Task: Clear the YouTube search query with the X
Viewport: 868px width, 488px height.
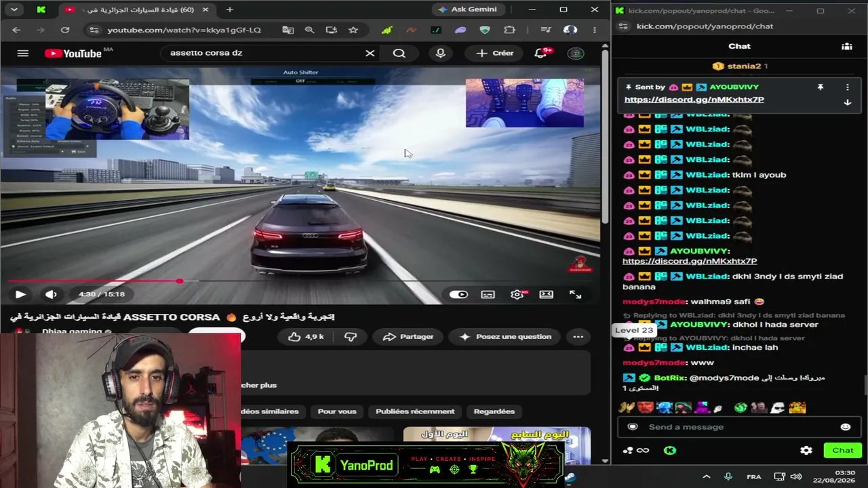Action: point(370,53)
